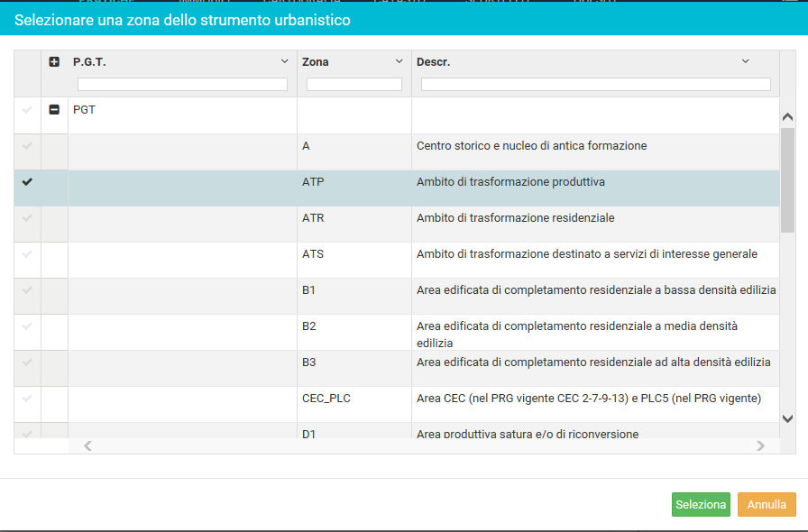Tick the checkmark for the B3 row
Image resolution: width=808 pixels, height=532 pixels.
click(x=27, y=362)
